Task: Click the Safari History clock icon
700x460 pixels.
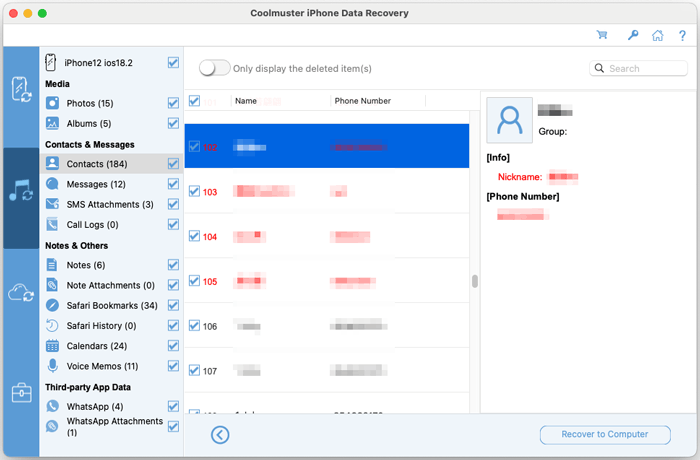Action: (52, 326)
